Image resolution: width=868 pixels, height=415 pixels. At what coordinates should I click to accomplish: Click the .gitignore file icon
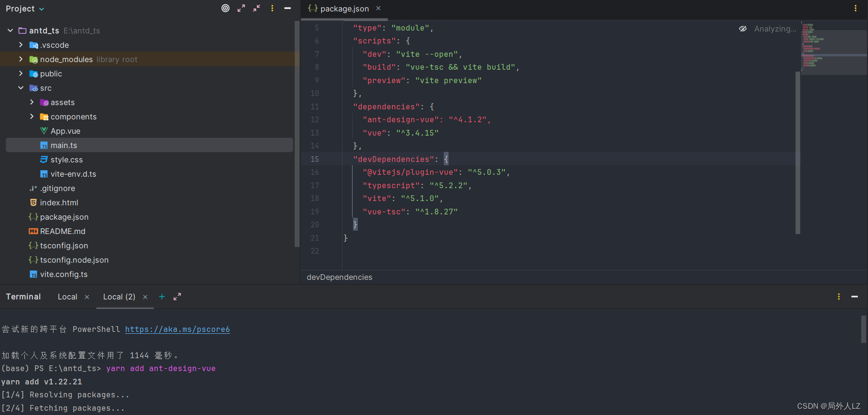click(33, 188)
